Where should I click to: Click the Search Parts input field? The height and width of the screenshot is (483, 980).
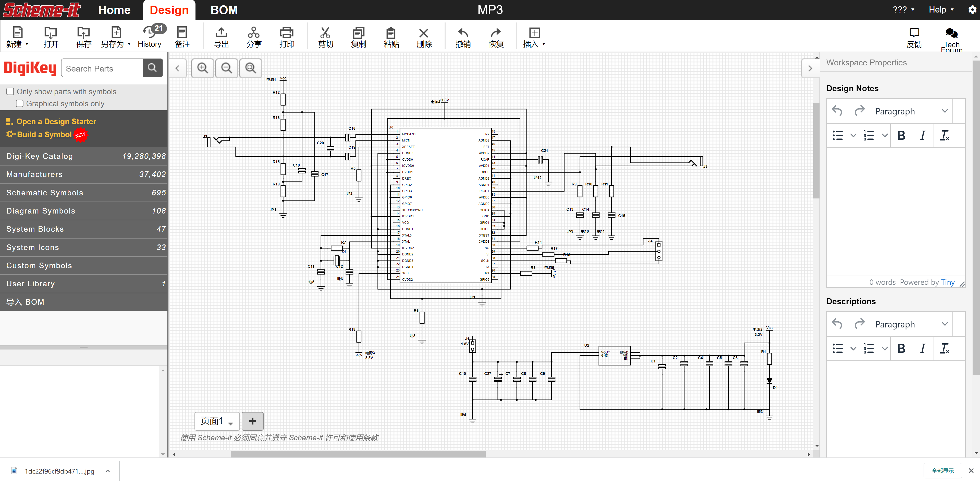click(x=102, y=68)
